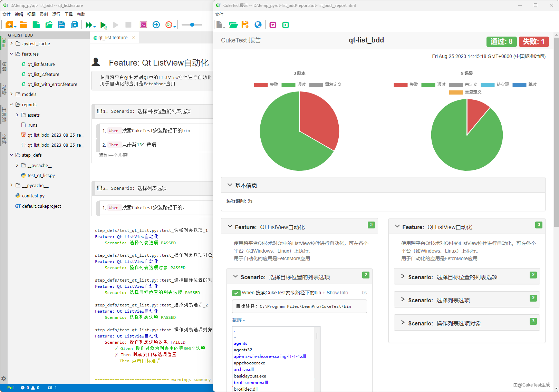Open the 运行 menu
559x392 pixels.
(56, 14)
